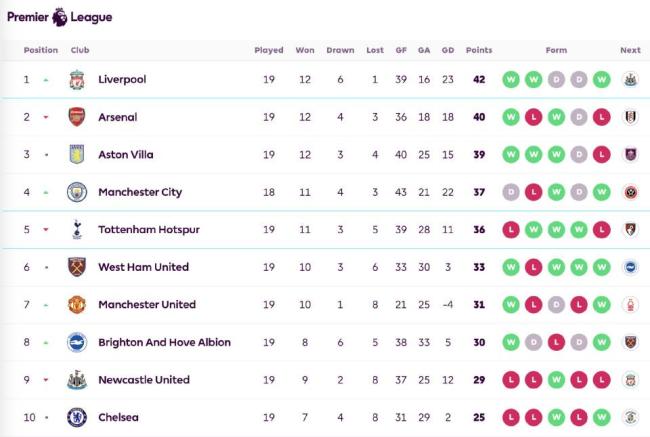
Task: Open Arsenal's next opponent badge
Action: (x=630, y=117)
